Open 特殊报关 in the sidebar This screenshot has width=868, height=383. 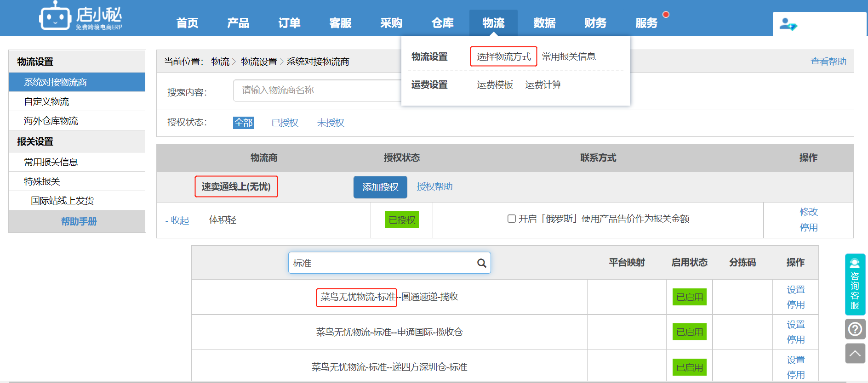[77, 181]
